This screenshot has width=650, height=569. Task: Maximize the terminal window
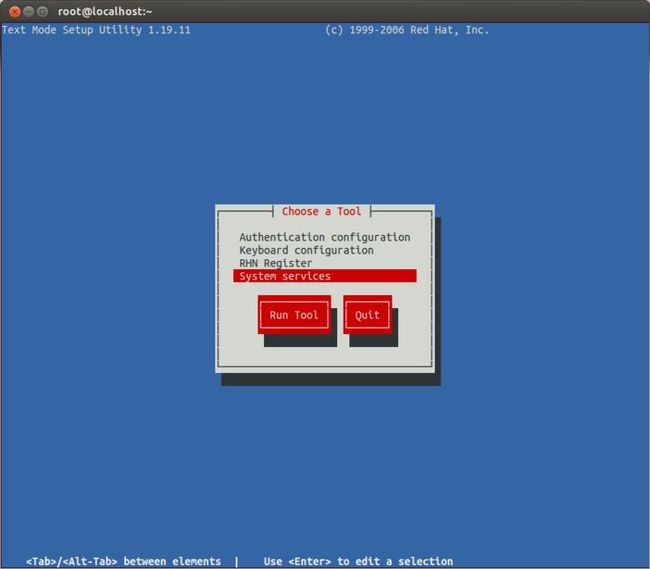pyautogui.click(x=42, y=12)
